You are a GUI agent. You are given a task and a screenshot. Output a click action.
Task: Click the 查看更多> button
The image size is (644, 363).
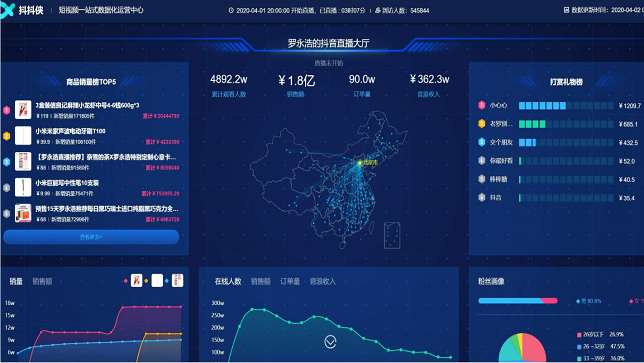pyautogui.click(x=91, y=237)
